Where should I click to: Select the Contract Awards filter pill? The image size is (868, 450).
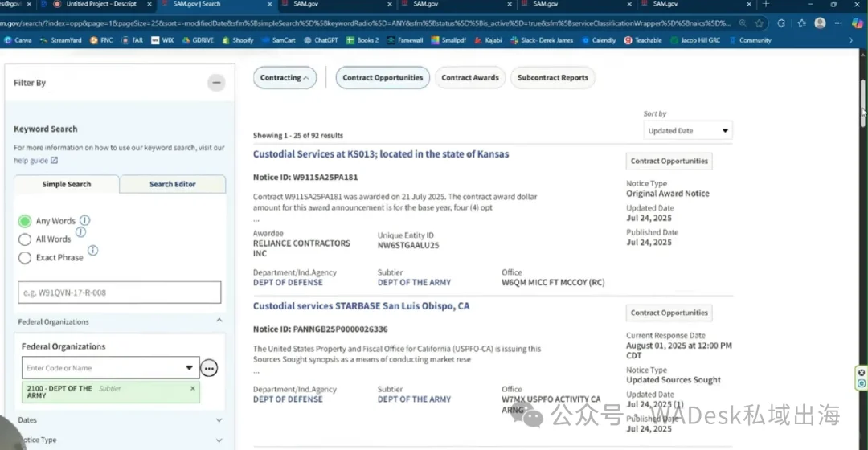pos(470,77)
